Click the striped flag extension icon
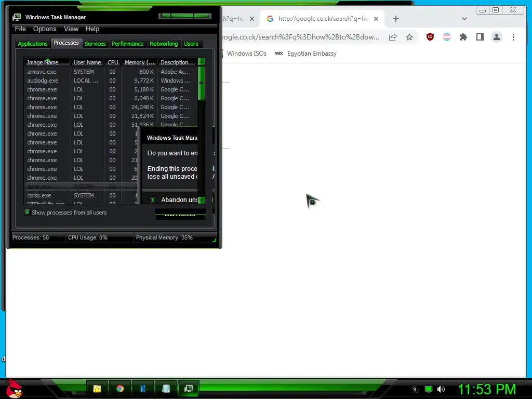 (x=446, y=37)
